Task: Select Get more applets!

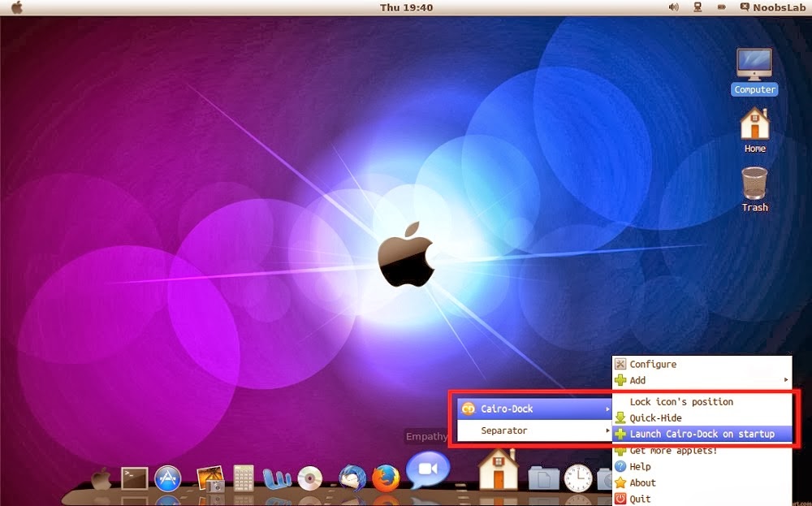Action: click(702, 451)
